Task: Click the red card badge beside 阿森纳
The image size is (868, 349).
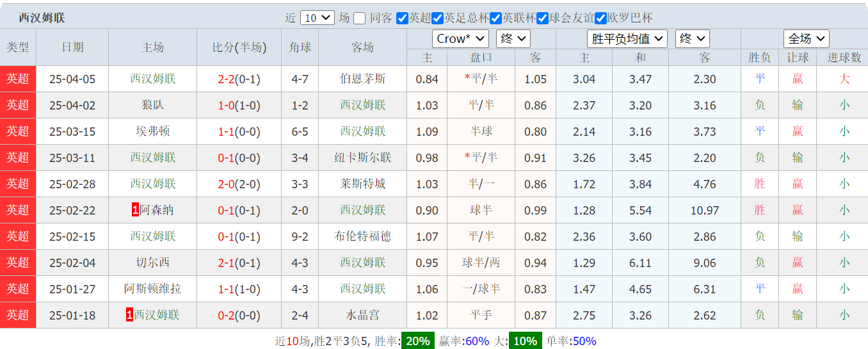Action: pyautogui.click(x=136, y=210)
